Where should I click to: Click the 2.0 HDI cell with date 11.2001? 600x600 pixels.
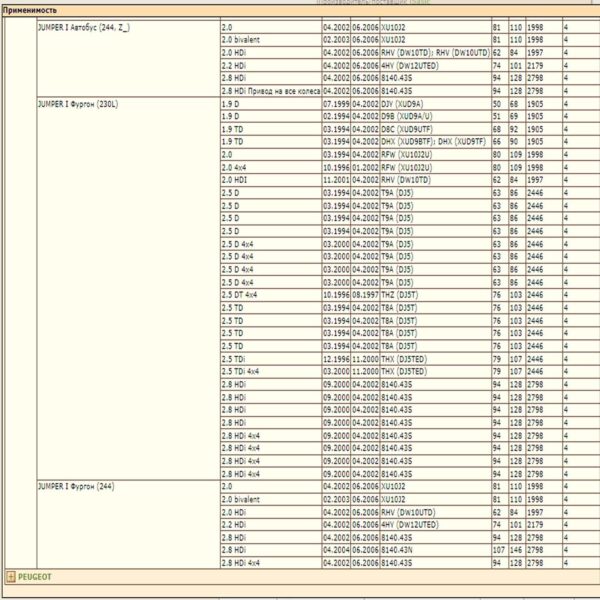tap(271, 180)
